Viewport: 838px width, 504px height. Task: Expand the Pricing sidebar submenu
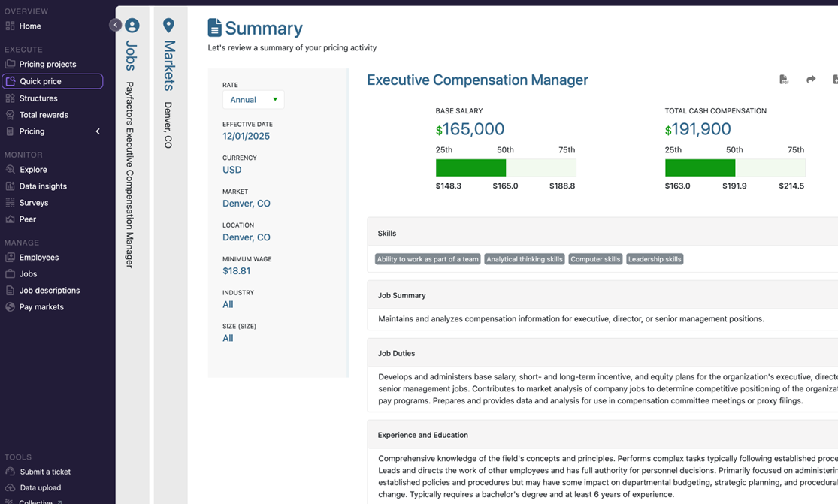point(97,131)
